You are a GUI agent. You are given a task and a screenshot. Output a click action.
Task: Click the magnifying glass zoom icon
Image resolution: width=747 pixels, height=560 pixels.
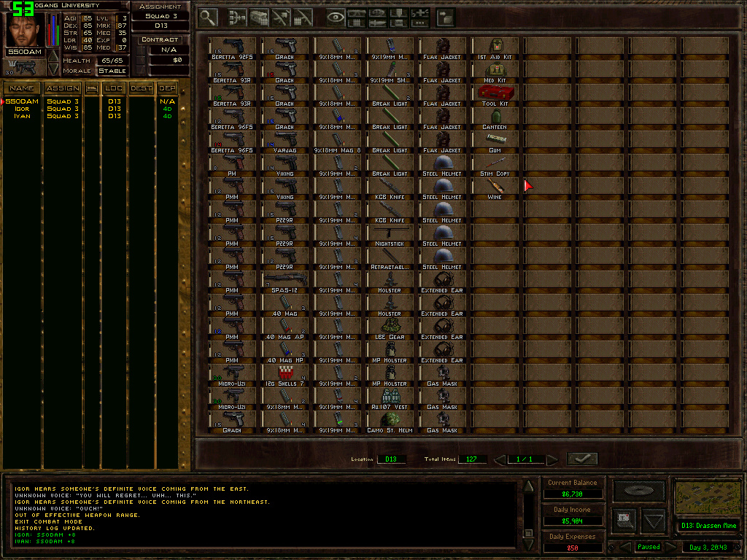[x=208, y=16]
